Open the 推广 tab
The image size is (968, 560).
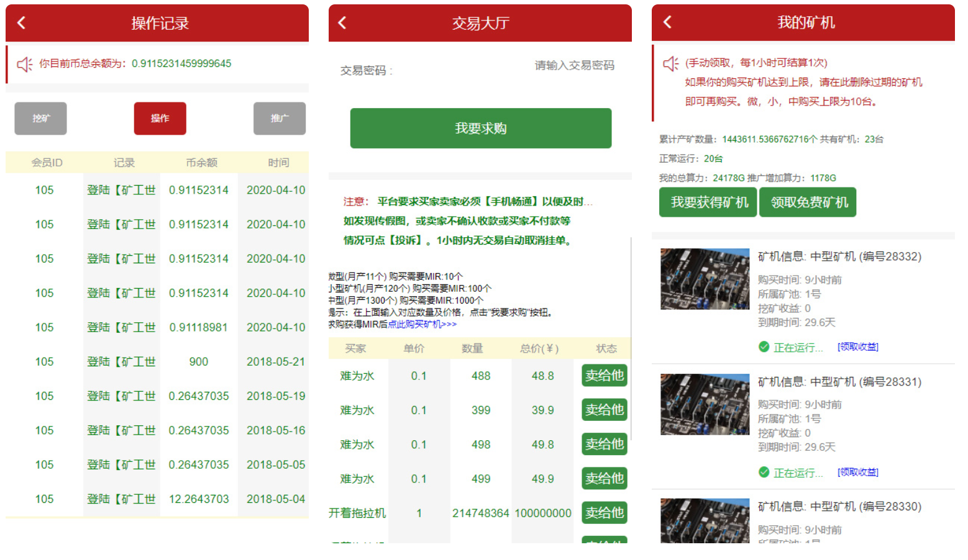(279, 118)
